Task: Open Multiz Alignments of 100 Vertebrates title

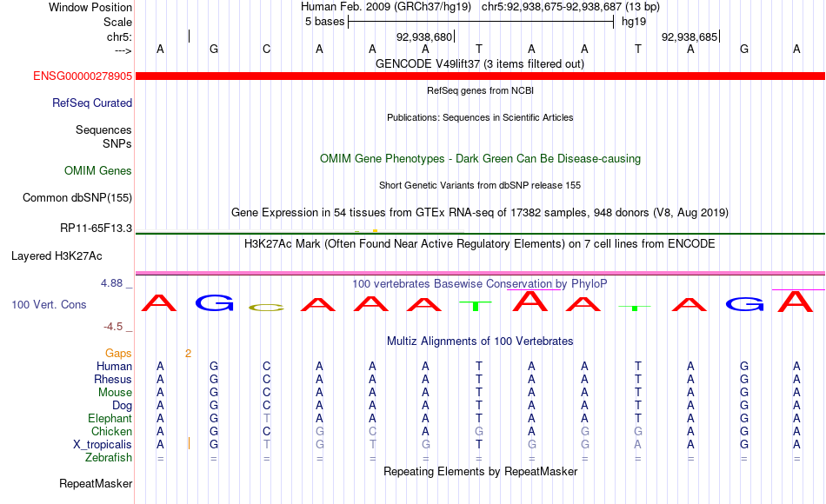Action: point(480,342)
